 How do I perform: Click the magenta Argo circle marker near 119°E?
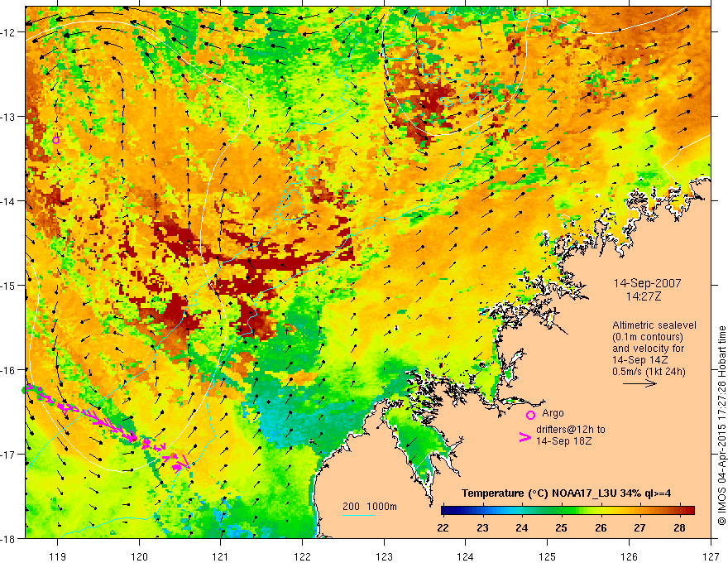click(55, 140)
